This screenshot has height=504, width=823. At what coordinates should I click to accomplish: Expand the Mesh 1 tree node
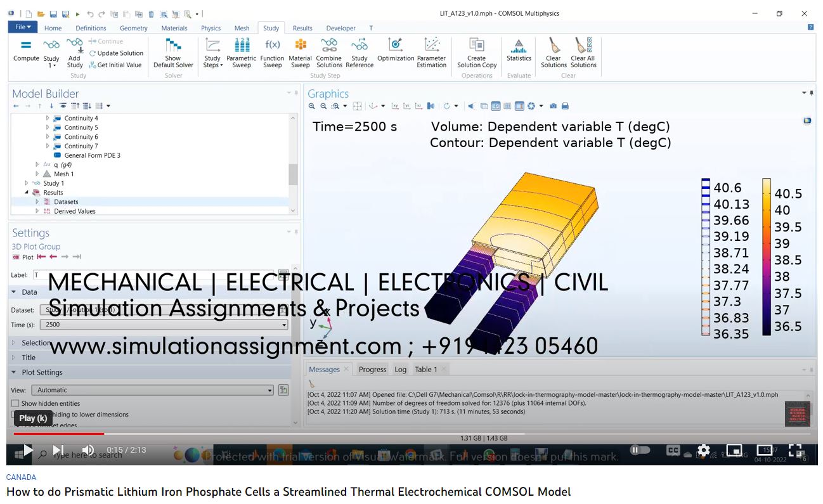point(37,174)
